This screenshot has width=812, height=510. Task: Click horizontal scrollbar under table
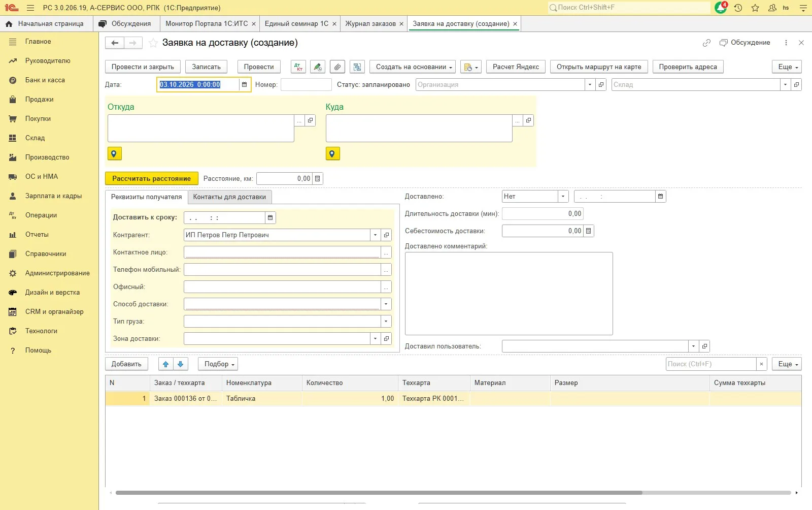(379, 493)
